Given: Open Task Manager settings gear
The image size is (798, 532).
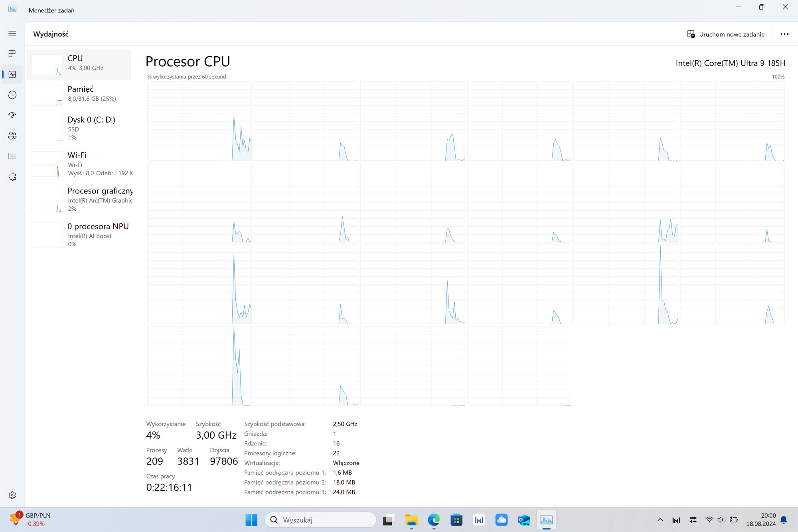Looking at the screenshot, I should click(12, 495).
